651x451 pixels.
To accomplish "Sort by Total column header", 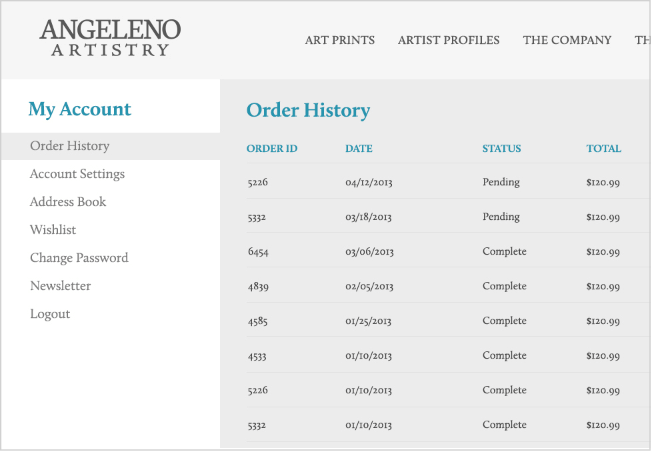I will [x=604, y=149].
